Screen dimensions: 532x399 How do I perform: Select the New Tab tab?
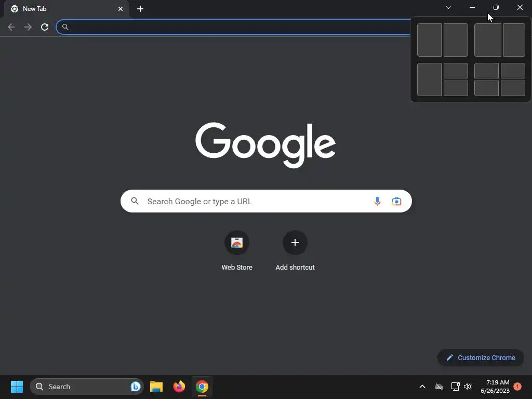tap(66, 9)
